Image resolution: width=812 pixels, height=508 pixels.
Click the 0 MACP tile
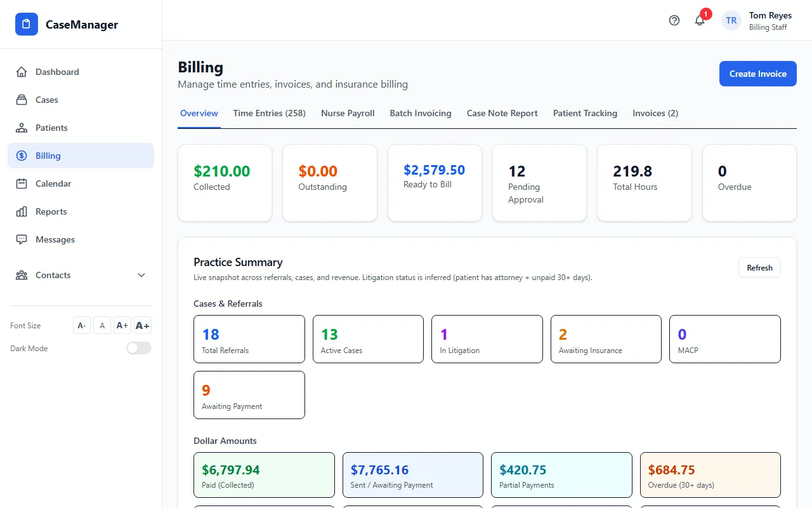pos(725,339)
